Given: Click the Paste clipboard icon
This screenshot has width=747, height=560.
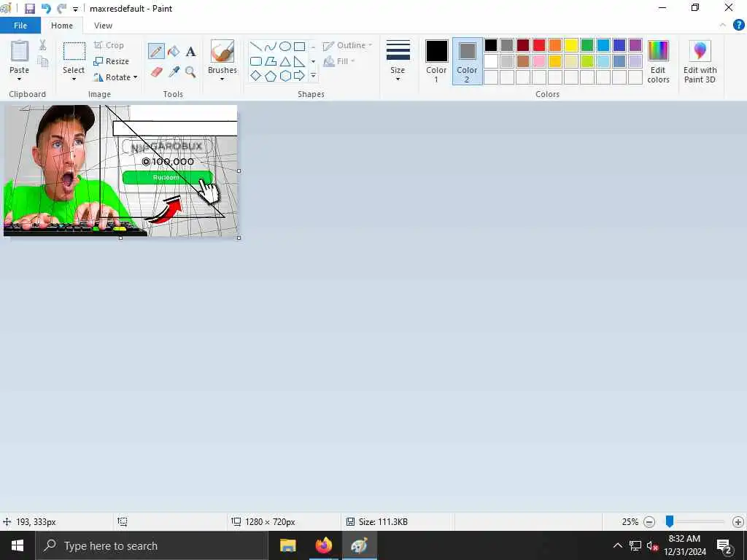Looking at the screenshot, I should 20,51.
